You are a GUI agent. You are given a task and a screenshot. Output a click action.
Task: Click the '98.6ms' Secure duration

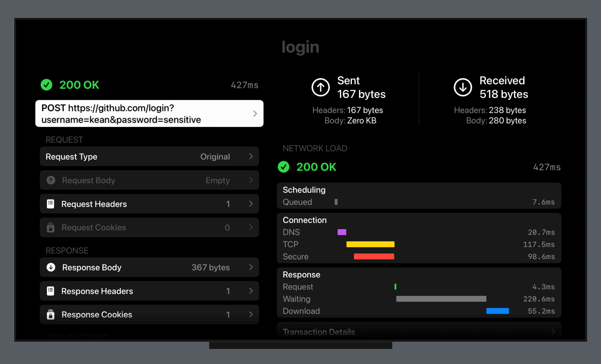(541, 257)
